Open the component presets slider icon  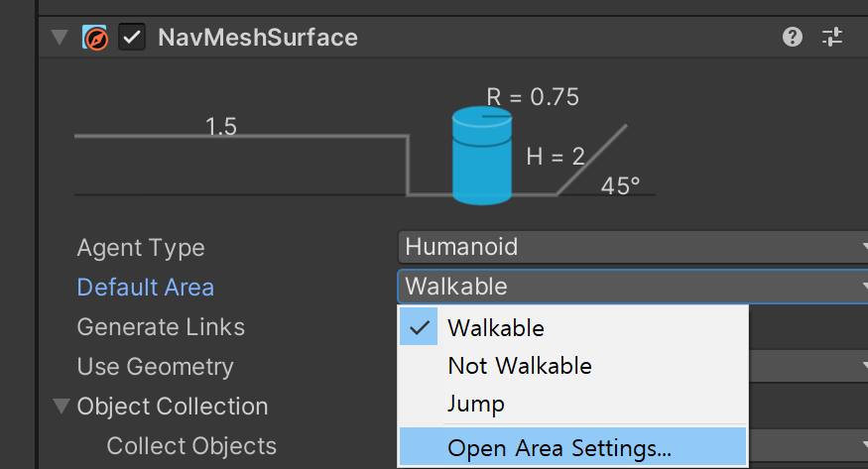(832, 38)
